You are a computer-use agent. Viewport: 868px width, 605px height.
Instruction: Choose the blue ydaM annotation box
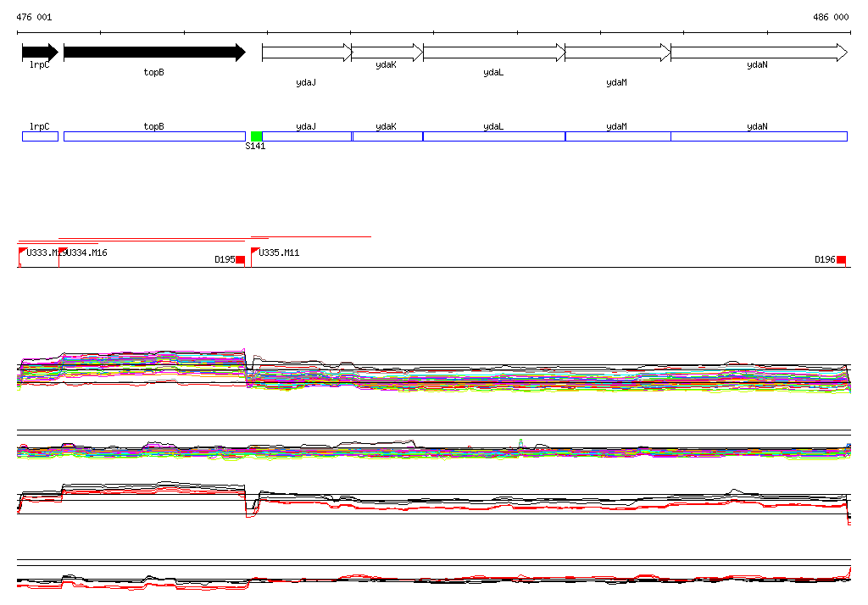pos(618,136)
